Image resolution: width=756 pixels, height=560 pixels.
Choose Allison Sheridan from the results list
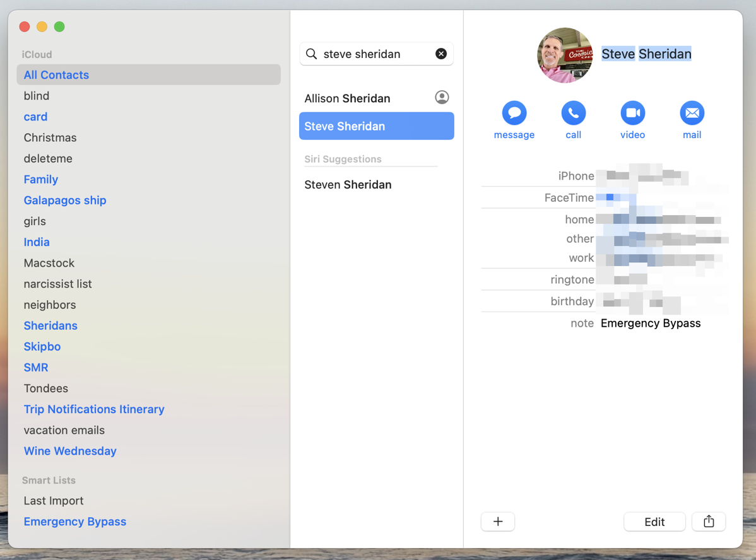point(347,98)
